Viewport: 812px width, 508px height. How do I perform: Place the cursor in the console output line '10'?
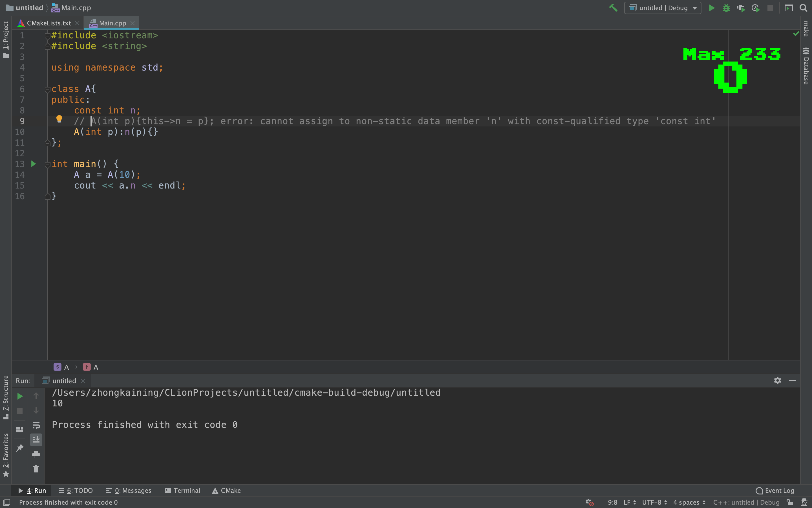tap(58, 403)
